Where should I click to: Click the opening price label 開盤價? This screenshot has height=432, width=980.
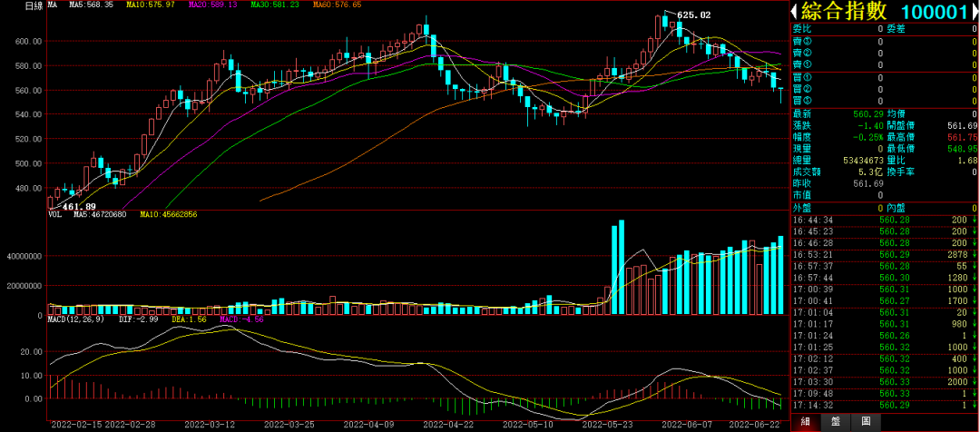(x=901, y=125)
